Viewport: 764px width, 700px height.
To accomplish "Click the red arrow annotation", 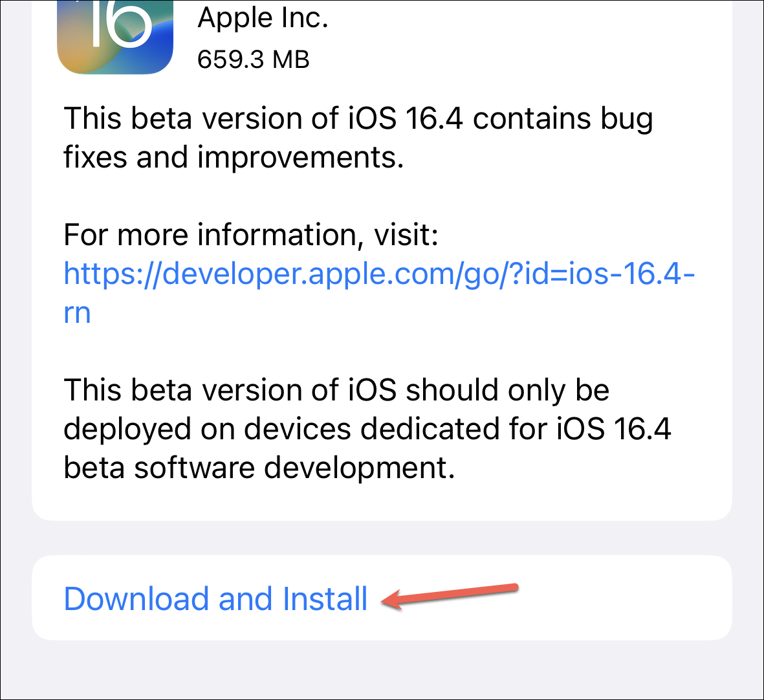I will [449, 596].
